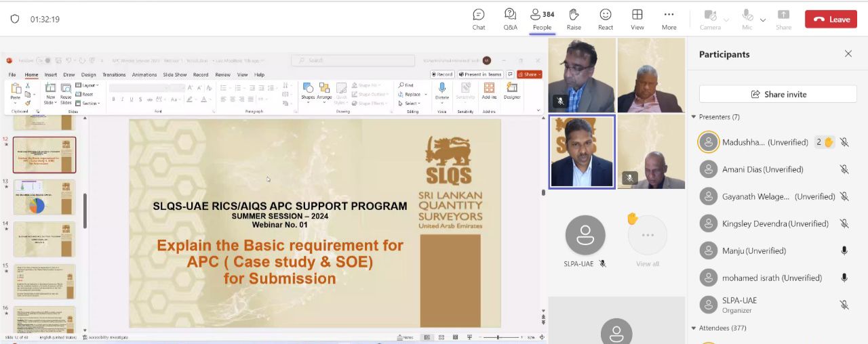Click the Share invite button
The image size is (868, 344).
coord(778,94)
